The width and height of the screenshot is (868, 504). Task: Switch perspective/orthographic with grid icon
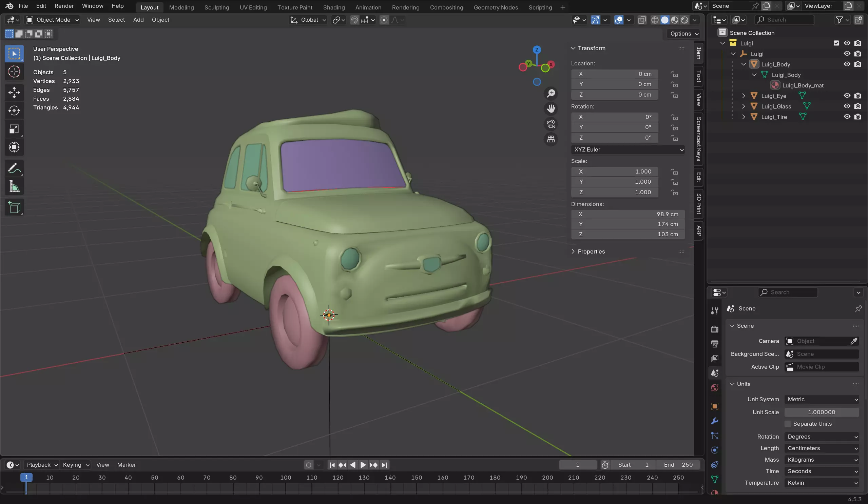point(551,139)
